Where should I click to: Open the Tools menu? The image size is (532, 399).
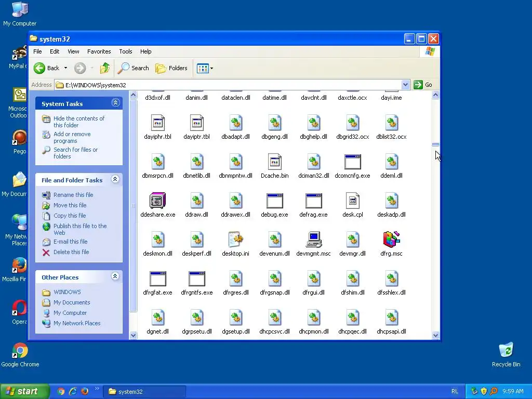click(126, 51)
